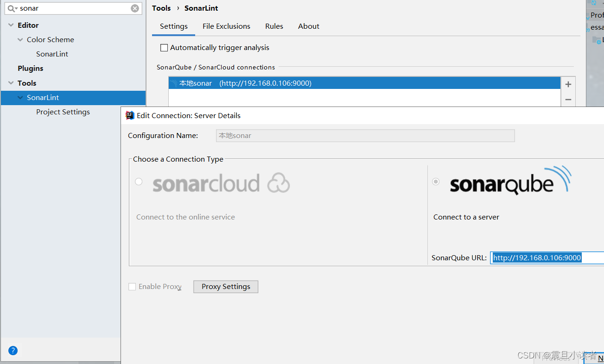The width and height of the screenshot is (604, 364).
Task: Check the Enable Proxy checkbox
Action: pyautogui.click(x=132, y=287)
